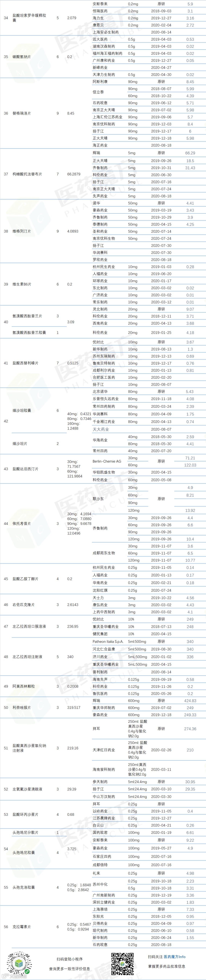
Task: Click company cell 信立泰
Action: (x=98, y=92)
